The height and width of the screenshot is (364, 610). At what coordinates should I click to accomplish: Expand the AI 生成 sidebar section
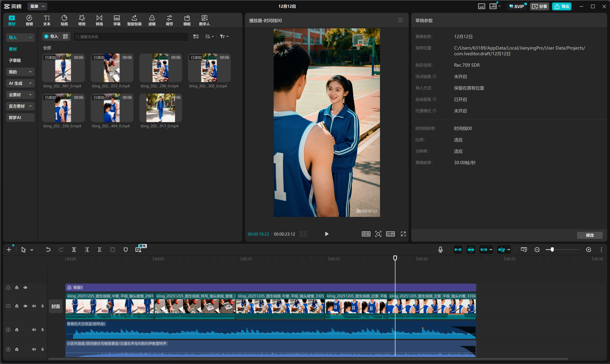pyautogui.click(x=20, y=83)
